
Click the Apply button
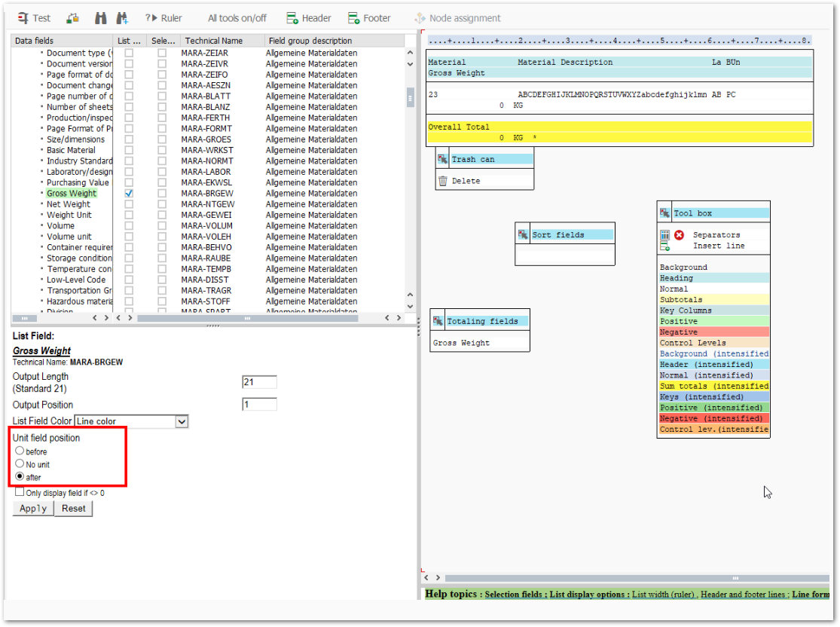click(33, 509)
